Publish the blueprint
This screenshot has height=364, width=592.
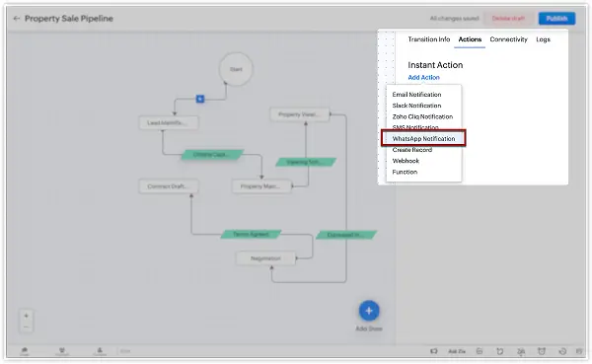556,18
